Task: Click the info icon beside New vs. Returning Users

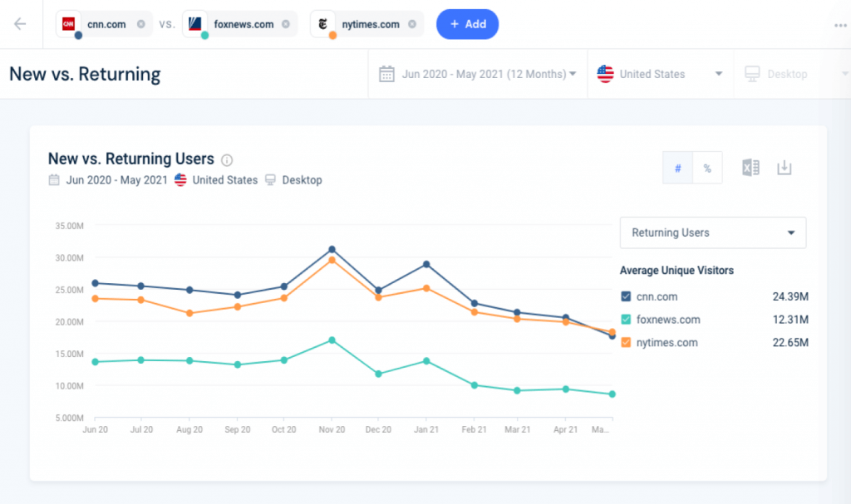Action: point(226,159)
